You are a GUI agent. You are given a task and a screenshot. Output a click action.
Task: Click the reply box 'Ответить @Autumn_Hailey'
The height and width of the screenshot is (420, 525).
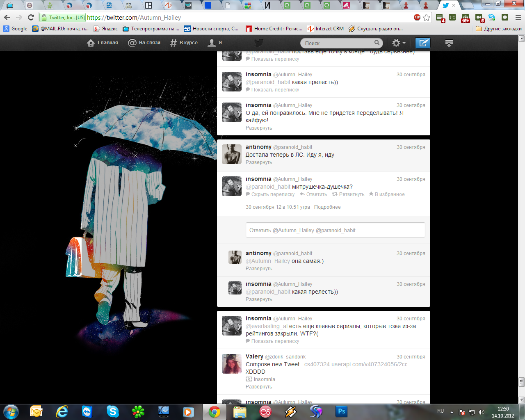point(335,230)
